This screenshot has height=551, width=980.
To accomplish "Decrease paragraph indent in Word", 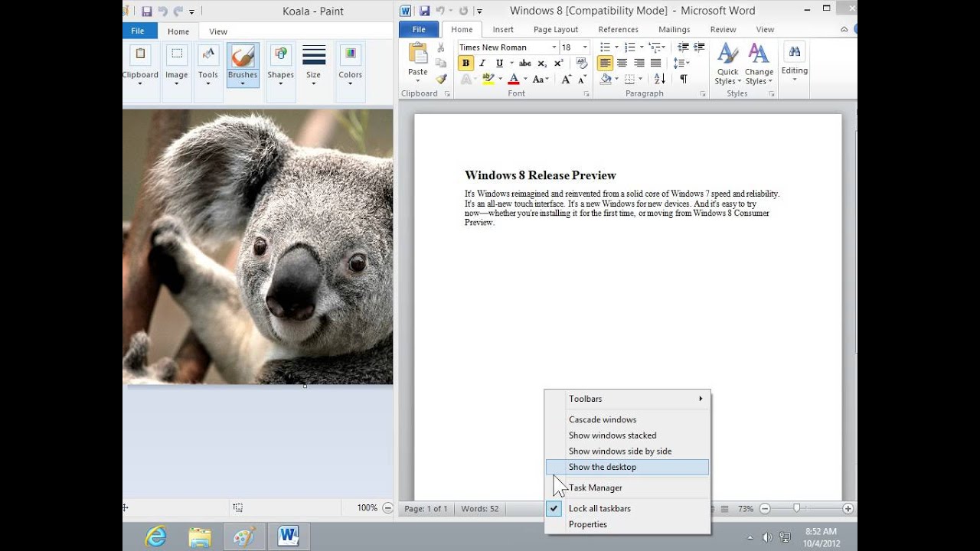I will pyautogui.click(x=682, y=47).
